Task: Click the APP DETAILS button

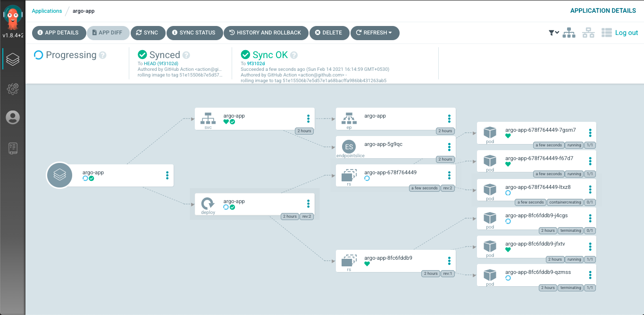Action: (59, 33)
